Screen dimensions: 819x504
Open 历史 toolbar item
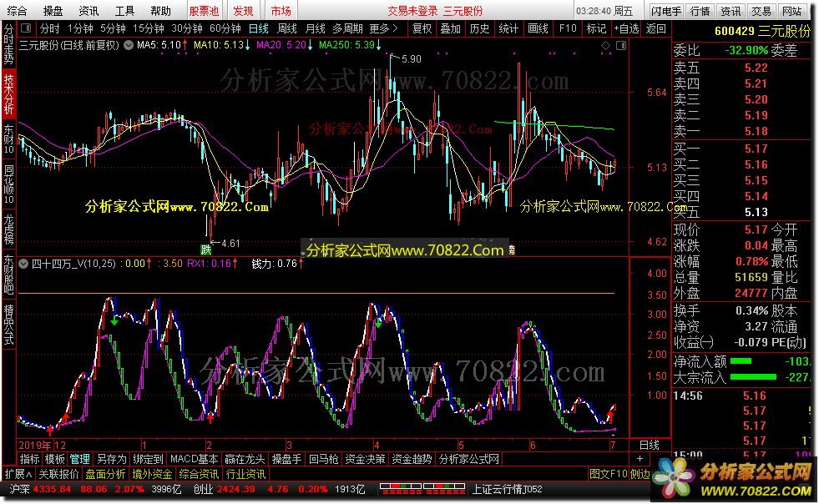479,28
